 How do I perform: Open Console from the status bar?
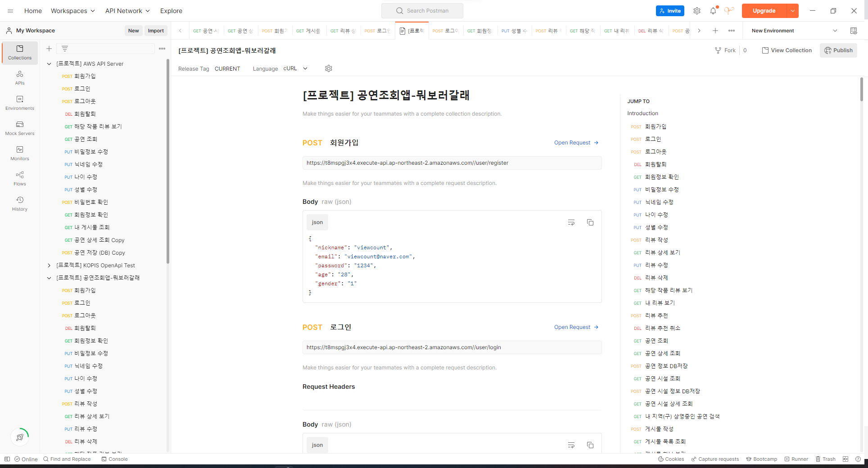114,459
